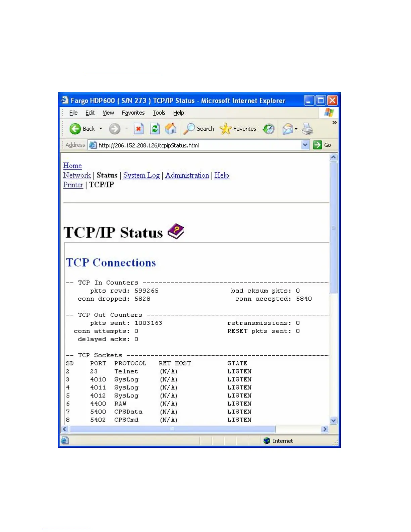Open the Mail options dropdown arrow
The height and width of the screenshot is (532, 411).
[x=296, y=129]
